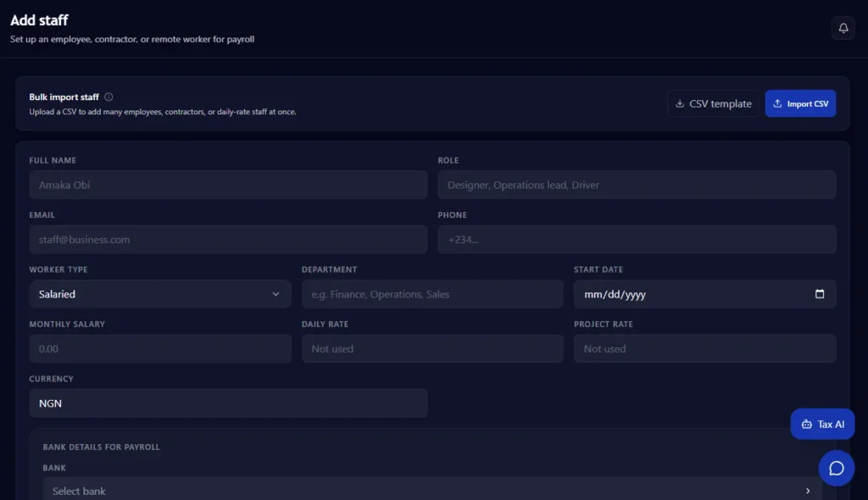The height and width of the screenshot is (500, 868).
Task: Download the CSV template
Action: click(713, 103)
